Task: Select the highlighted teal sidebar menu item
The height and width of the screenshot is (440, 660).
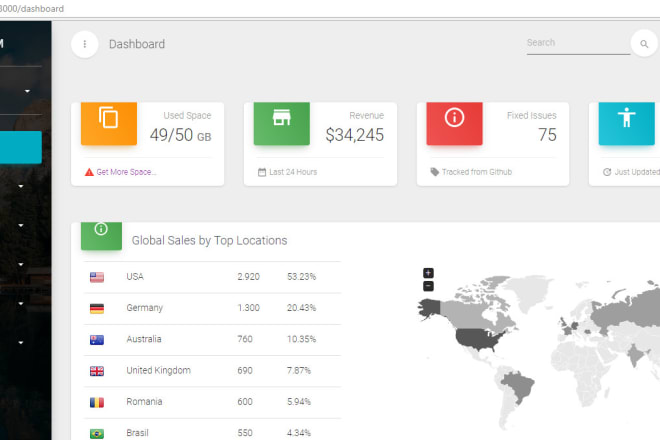Action: pos(21,147)
